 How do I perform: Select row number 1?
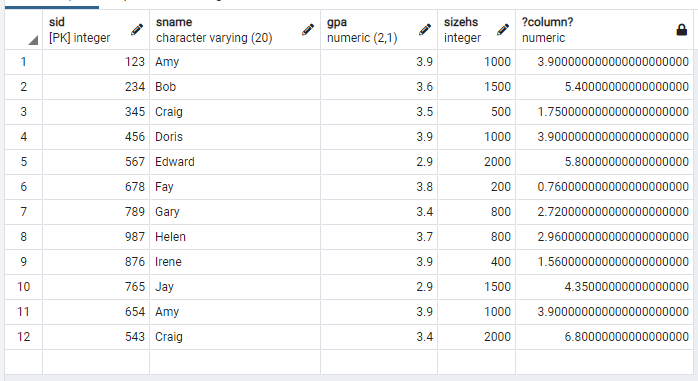[x=24, y=62]
